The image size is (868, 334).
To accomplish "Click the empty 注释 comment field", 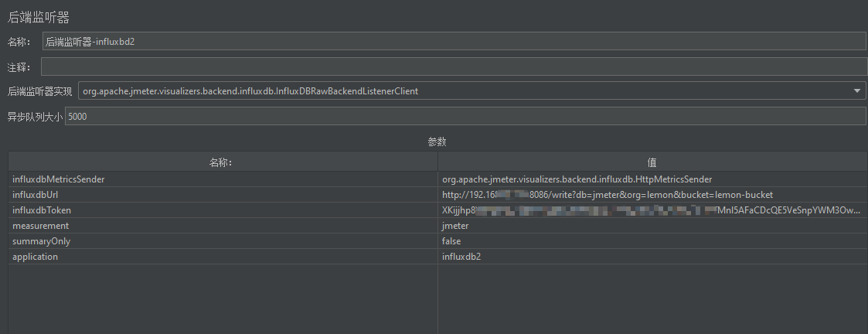I will coord(454,67).
